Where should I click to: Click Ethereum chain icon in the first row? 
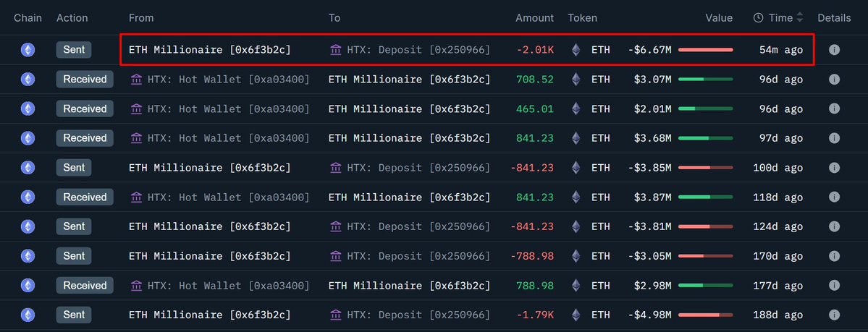click(x=27, y=50)
